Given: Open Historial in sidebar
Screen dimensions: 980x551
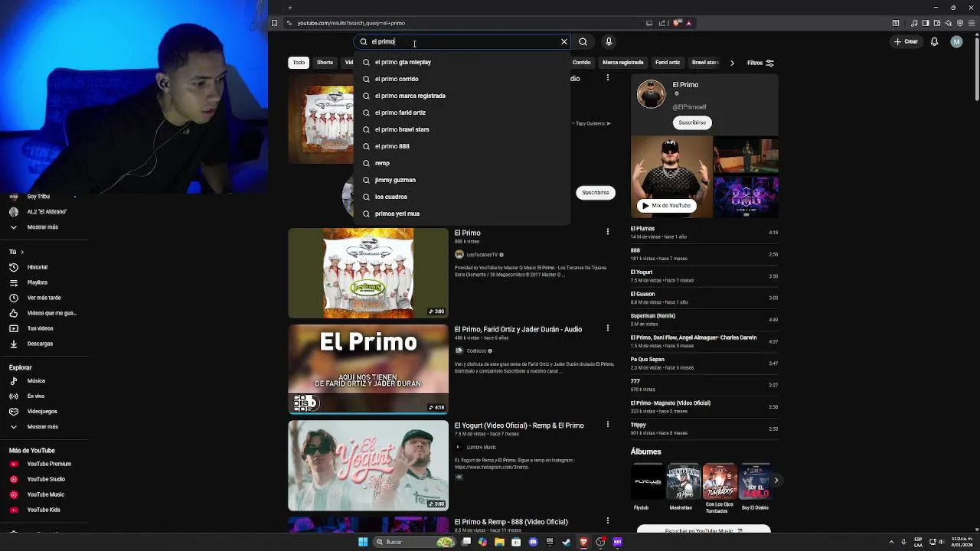Looking at the screenshot, I should 38,267.
